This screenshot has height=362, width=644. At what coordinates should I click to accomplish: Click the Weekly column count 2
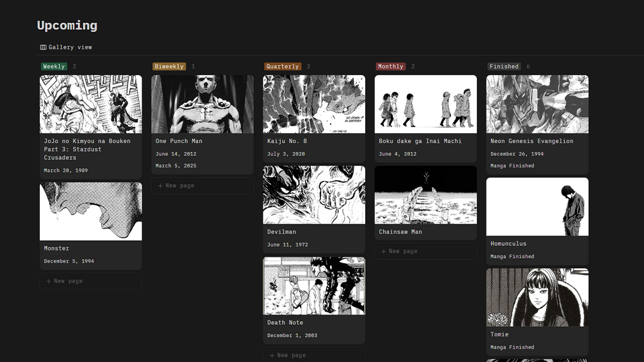(74, 67)
